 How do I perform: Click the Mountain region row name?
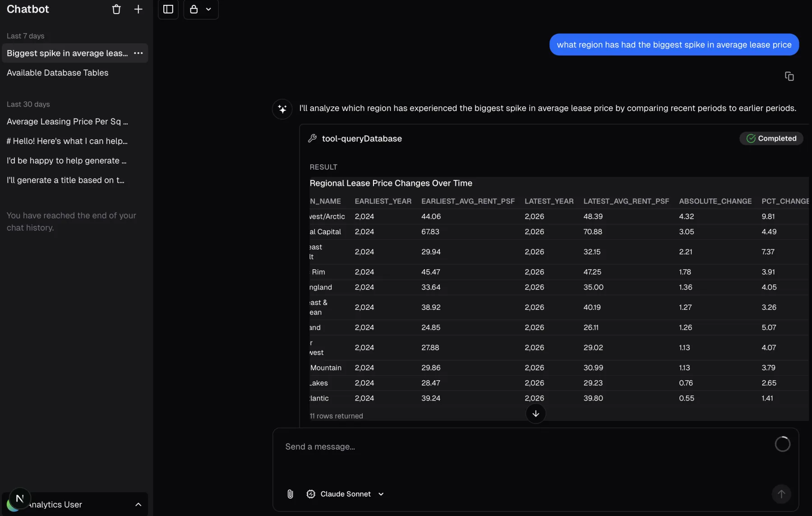326,368
